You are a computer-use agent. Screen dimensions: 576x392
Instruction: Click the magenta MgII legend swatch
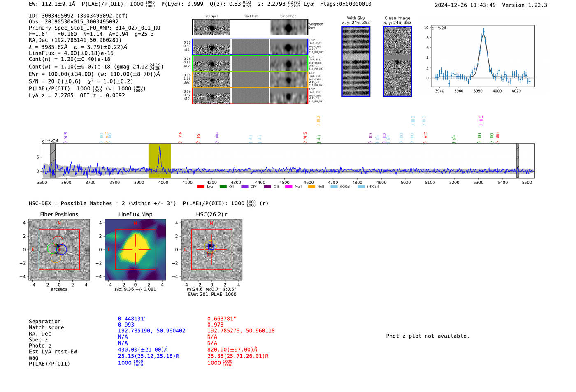[x=288, y=186]
